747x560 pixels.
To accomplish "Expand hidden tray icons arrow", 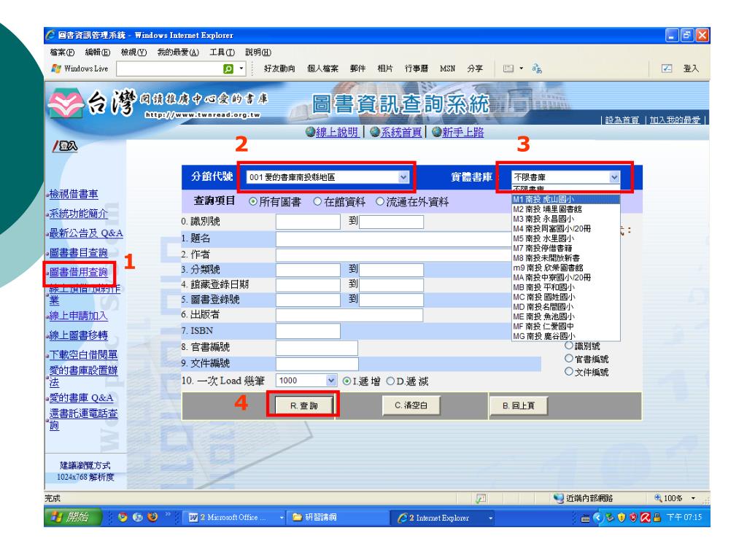I will (598, 518).
